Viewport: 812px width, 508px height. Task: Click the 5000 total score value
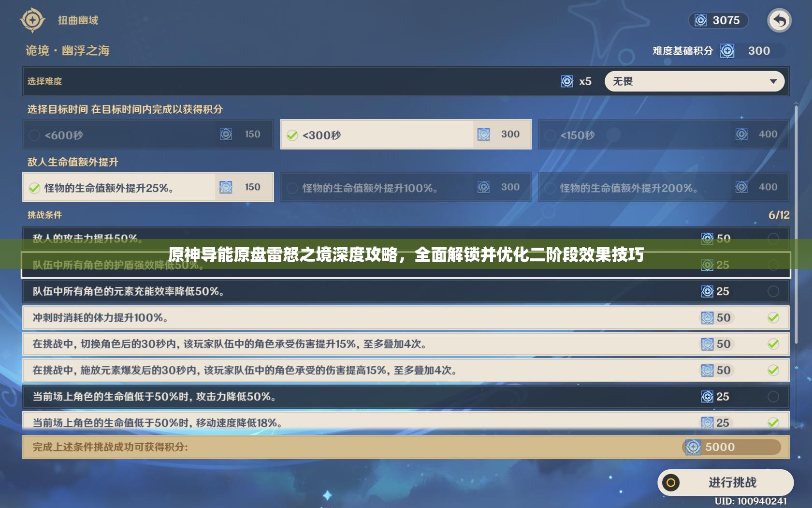(x=720, y=447)
